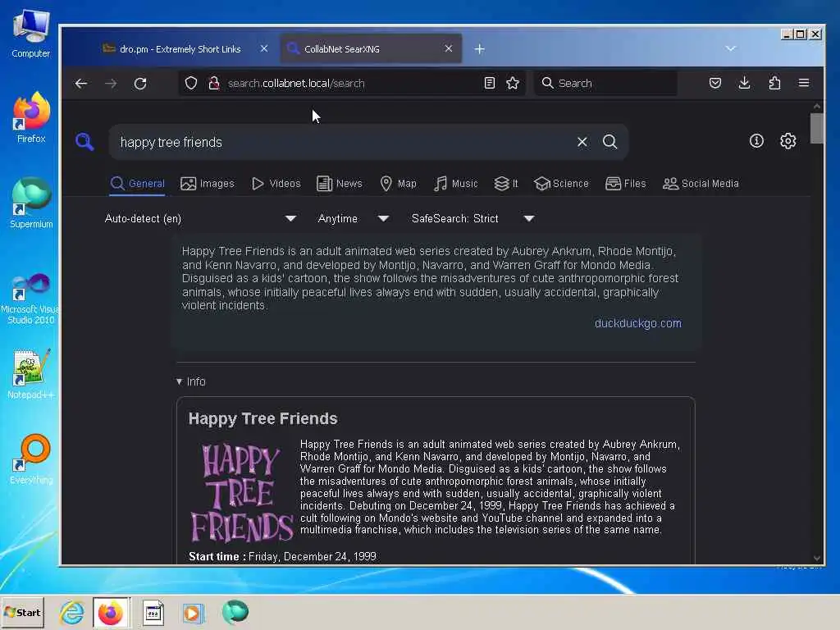Close the dro.pm tab
Image resolution: width=840 pixels, height=630 pixels.
point(264,48)
